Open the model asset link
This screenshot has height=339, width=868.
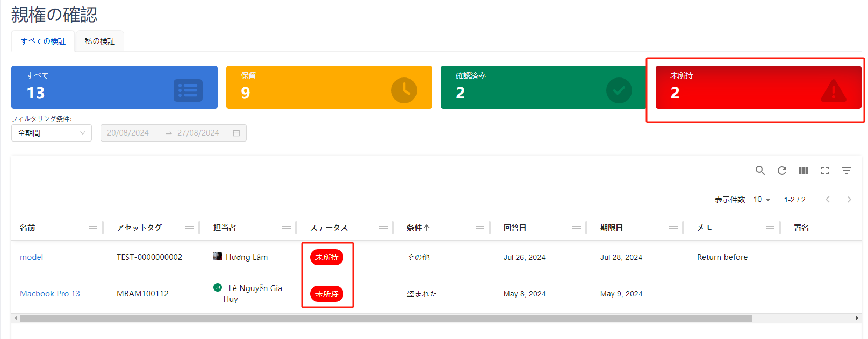[32, 257]
